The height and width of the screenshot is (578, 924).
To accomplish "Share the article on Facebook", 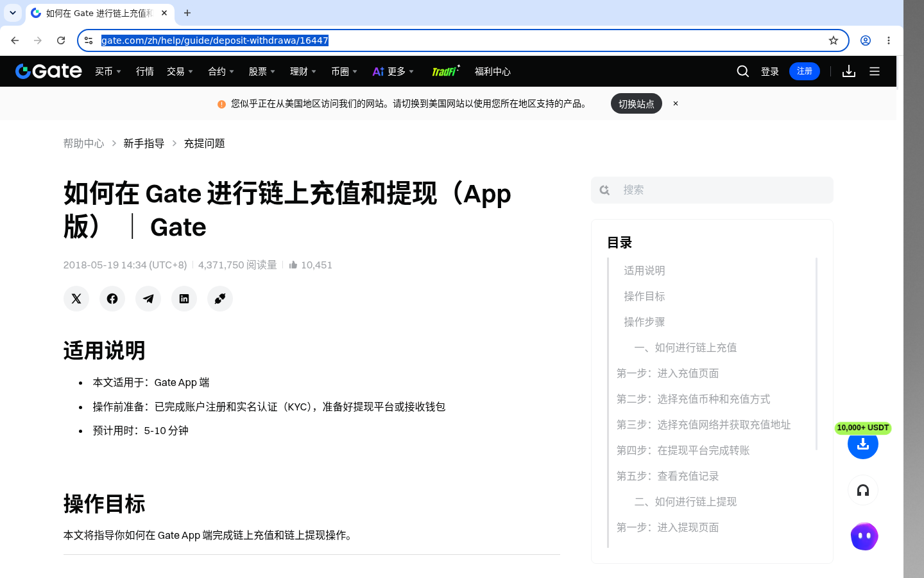I will tap(112, 299).
